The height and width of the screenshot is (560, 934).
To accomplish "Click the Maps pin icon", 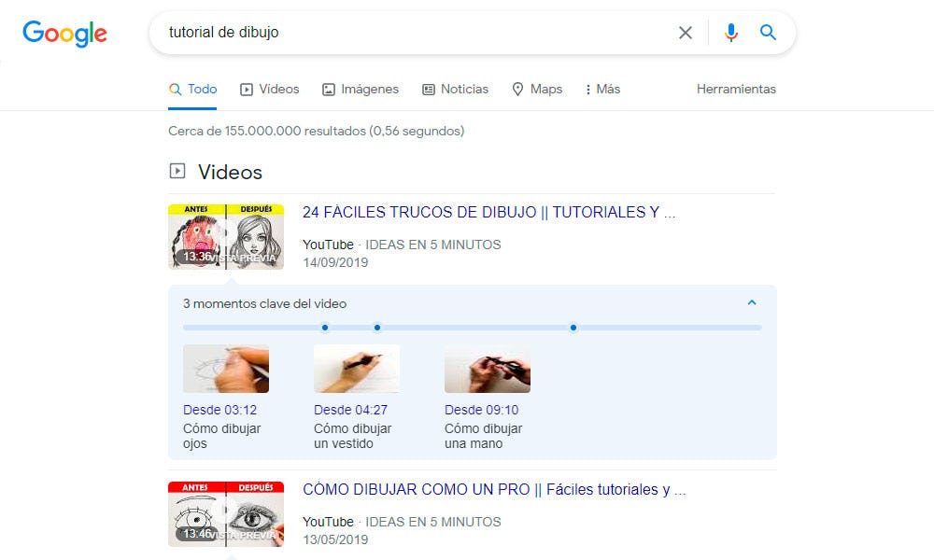I will [517, 89].
